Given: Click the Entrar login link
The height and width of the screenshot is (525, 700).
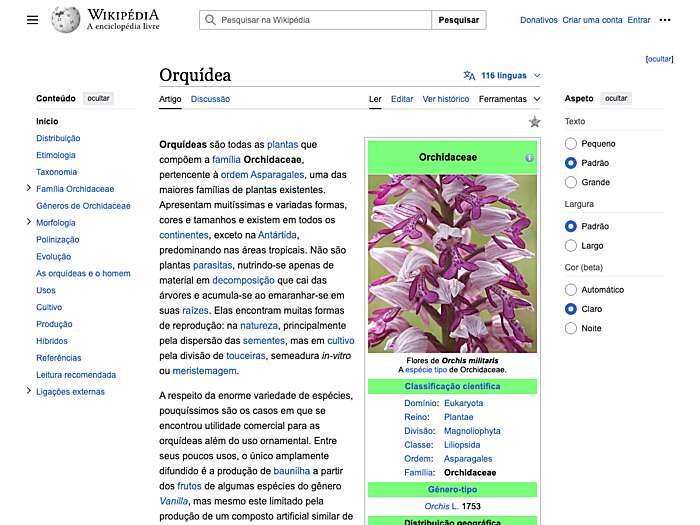Looking at the screenshot, I should (x=639, y=20).
